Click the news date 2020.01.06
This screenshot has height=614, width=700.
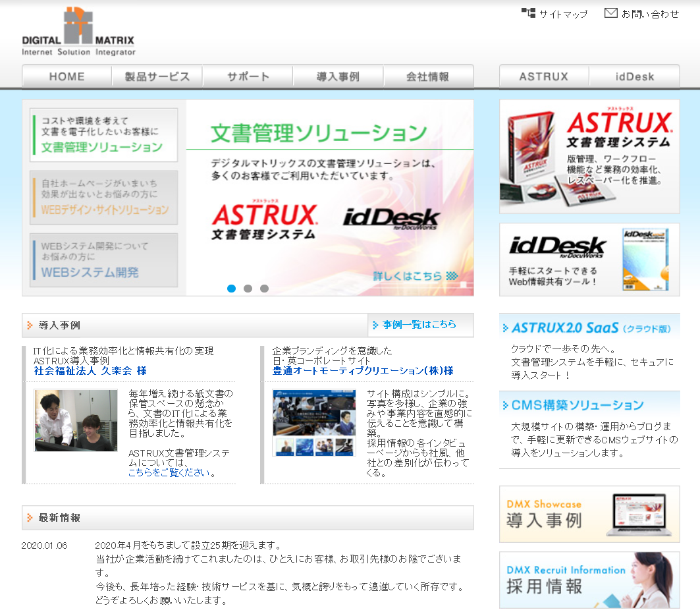(44, 545)
